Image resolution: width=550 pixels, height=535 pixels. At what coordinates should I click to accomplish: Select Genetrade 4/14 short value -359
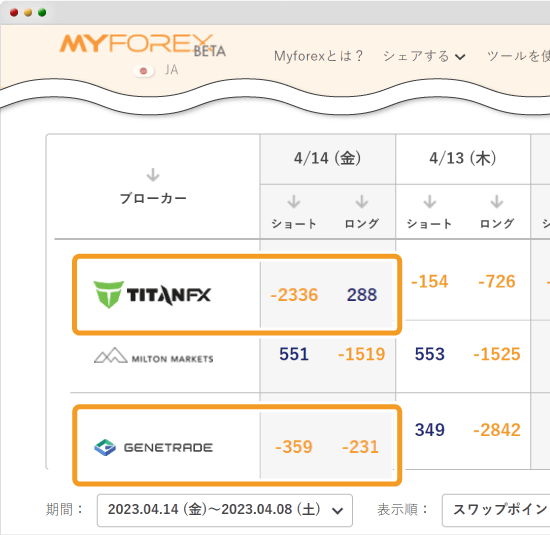294,447
